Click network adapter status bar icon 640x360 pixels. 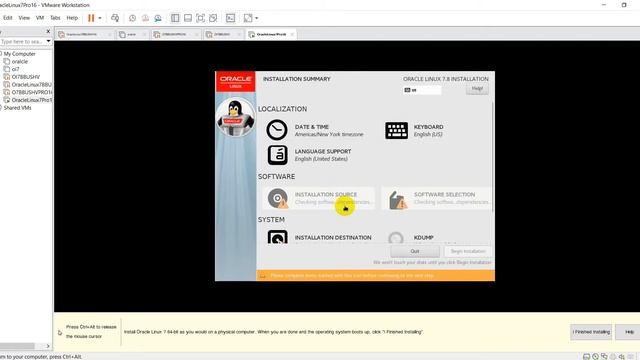click(604, 356)
